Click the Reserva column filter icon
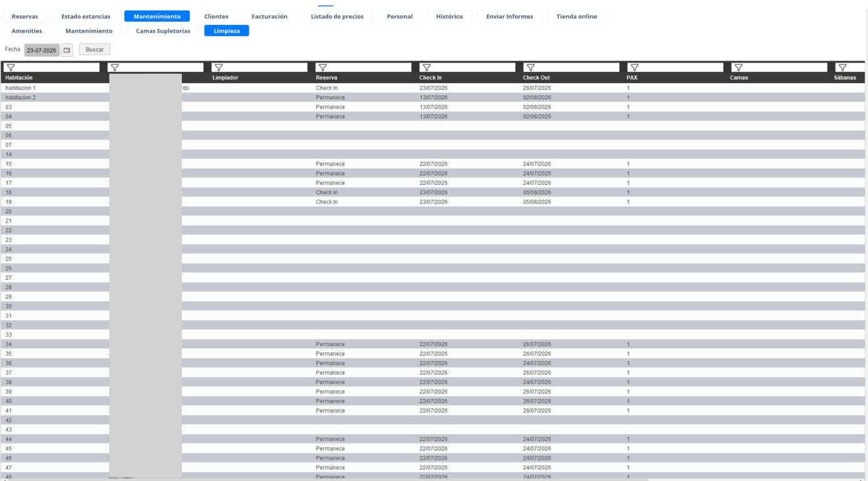Image resolution: width=868 pixels, height=481 pixels. click(x=322, y=67)
